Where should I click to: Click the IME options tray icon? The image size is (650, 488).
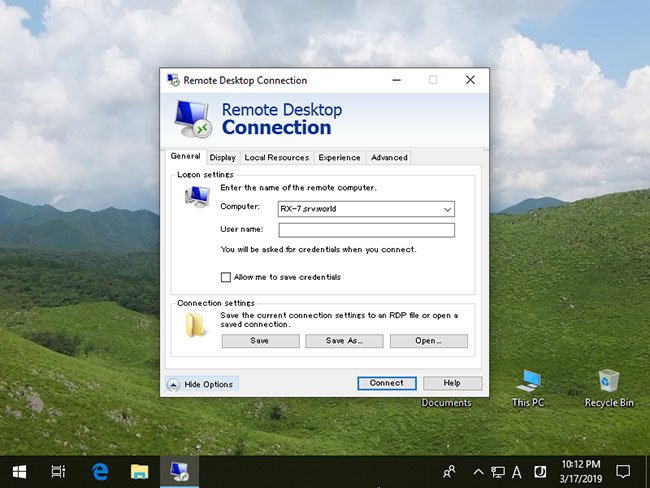tap(540, 472)
